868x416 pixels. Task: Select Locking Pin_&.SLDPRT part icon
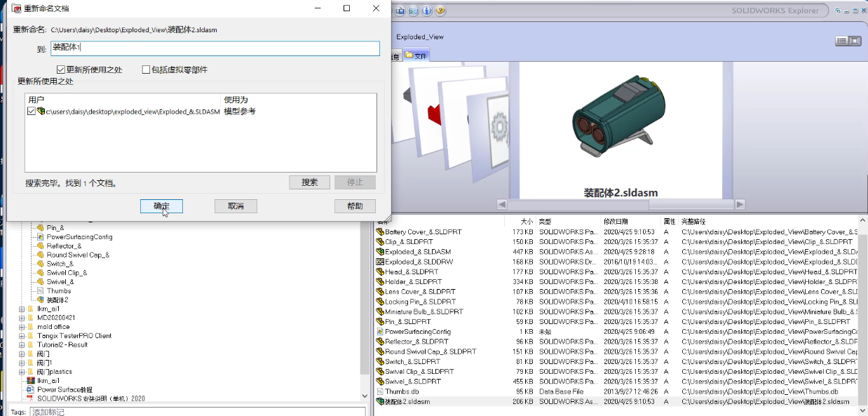pyautogui.click(x=380, y=302)
